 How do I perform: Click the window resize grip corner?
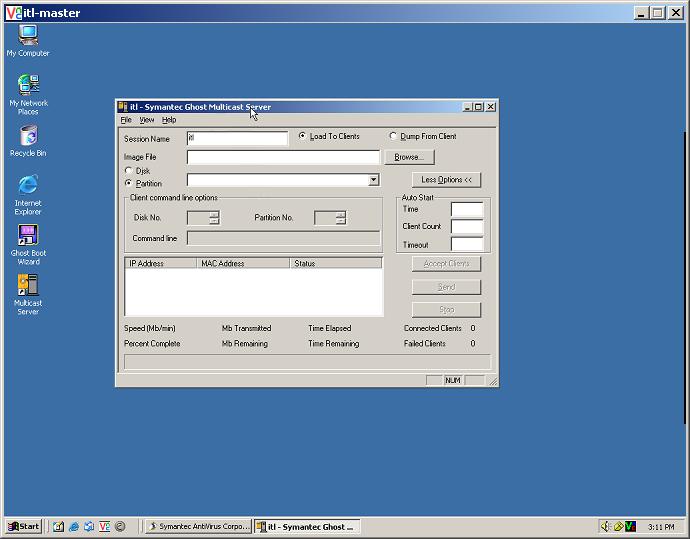click(493, 381)
